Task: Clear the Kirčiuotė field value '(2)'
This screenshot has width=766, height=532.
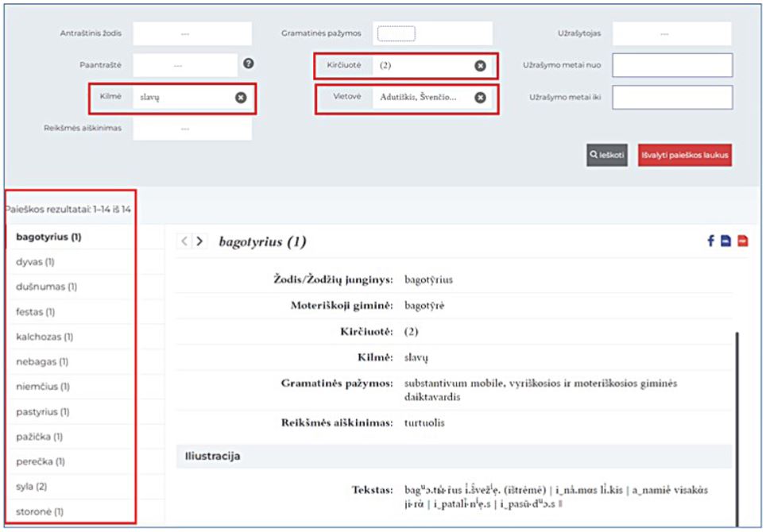Action: coord(480,65)
